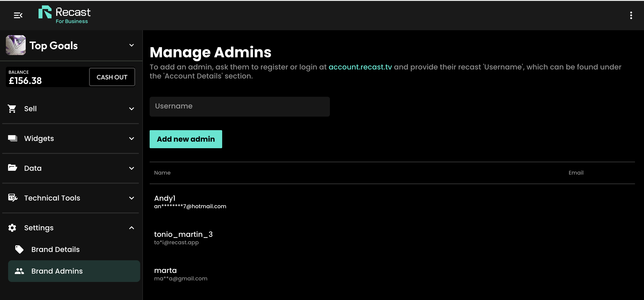Click the Recast For Business logo
Viewport: 644px width, 300px height.
click(64, 15)
